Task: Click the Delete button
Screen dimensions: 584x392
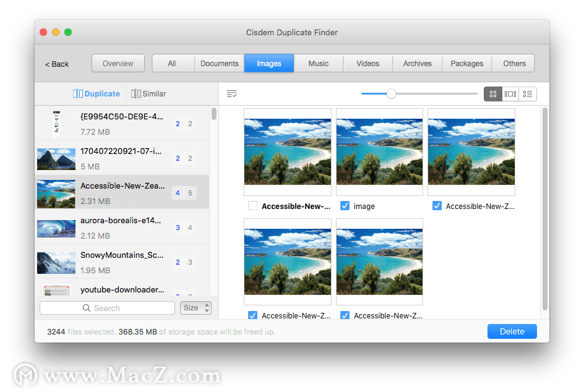Action: 512,331
